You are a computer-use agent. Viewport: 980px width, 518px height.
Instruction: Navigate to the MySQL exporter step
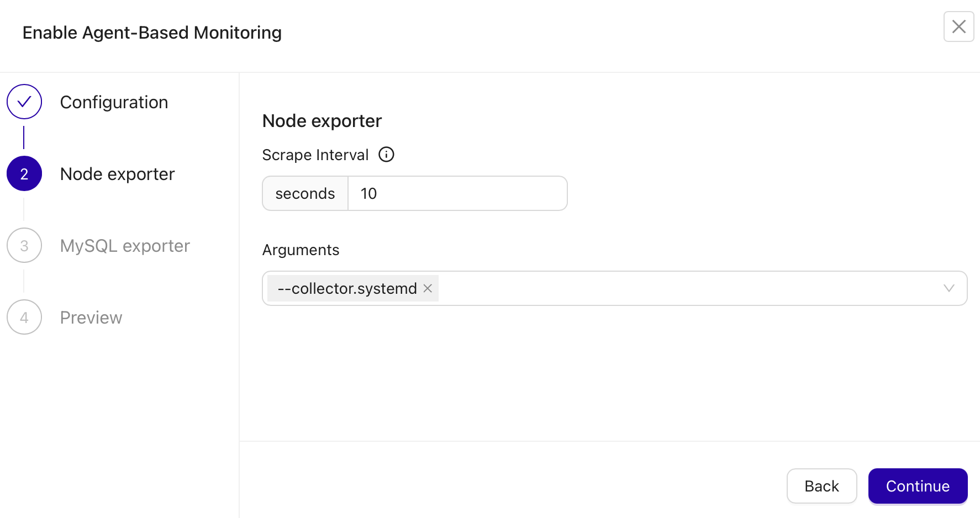pos(125,245)
